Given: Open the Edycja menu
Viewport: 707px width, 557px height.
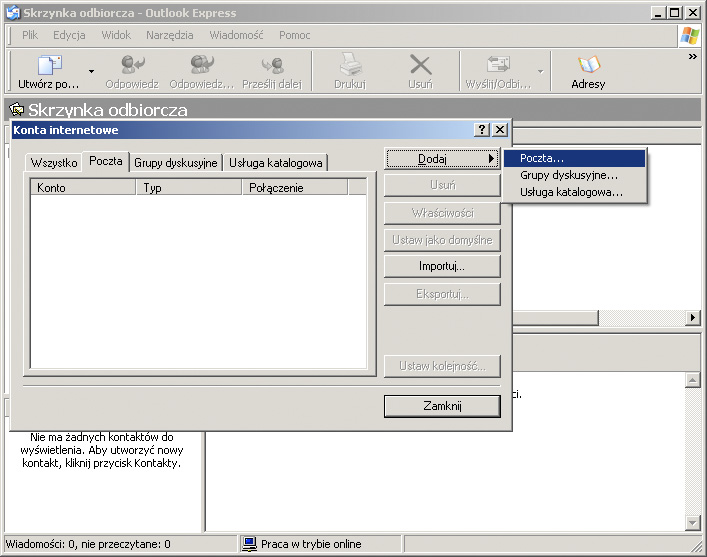Looking at the screenshot, I should click(69, 35).
